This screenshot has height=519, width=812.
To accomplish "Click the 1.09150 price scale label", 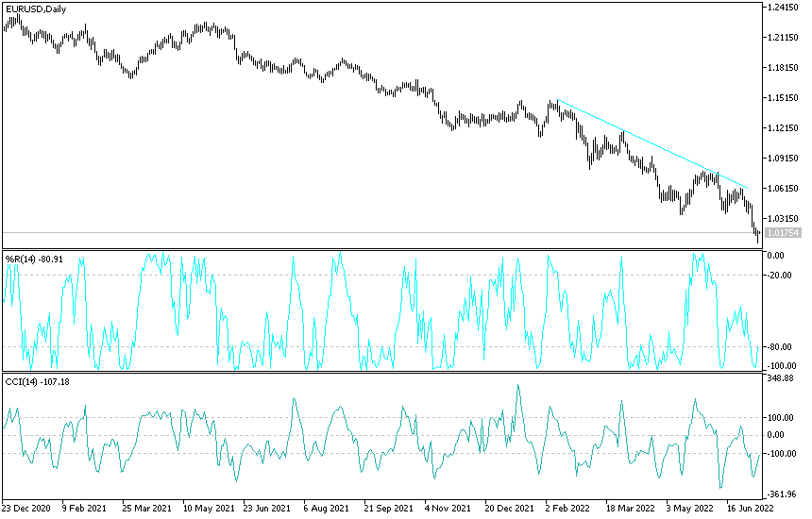I will click(x=783, y=159).
